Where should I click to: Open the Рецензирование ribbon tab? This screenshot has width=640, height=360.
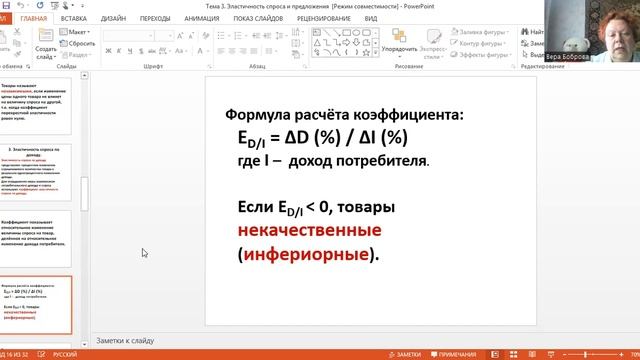pyautogui.click(x=324, y=19)
